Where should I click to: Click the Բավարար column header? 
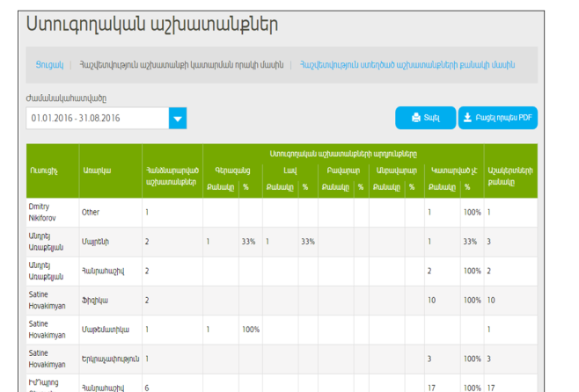[343, 171]
